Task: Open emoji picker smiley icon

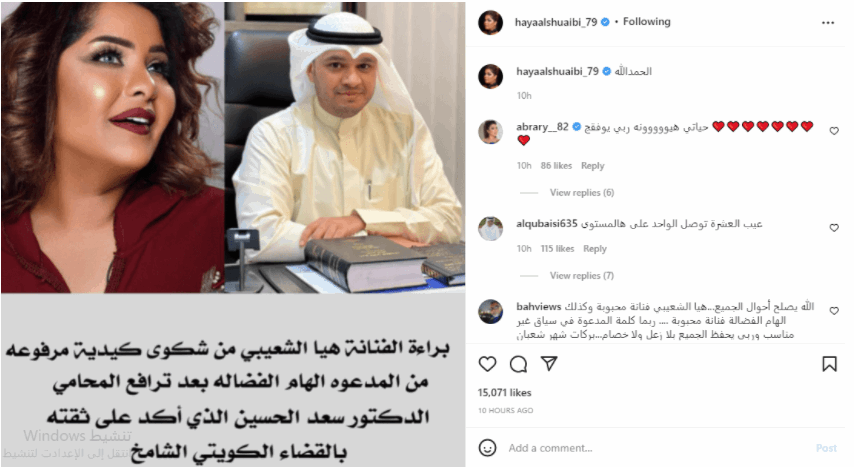Action: [x=487, y=447]
